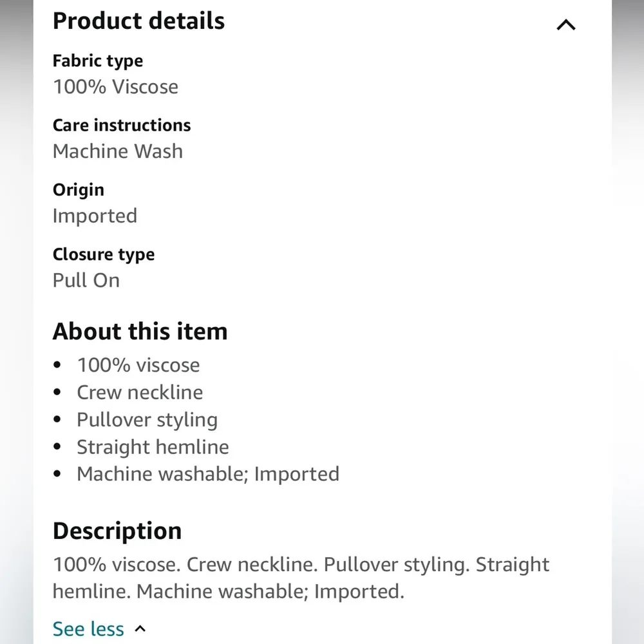
Task: Select the Imported origin value
Action: click(x=95, y=216)
